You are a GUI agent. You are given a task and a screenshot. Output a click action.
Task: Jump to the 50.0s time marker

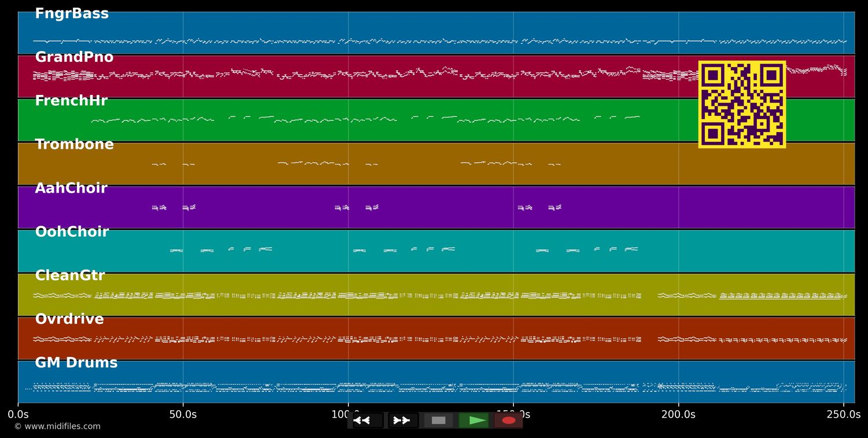[x=183, y=414]
